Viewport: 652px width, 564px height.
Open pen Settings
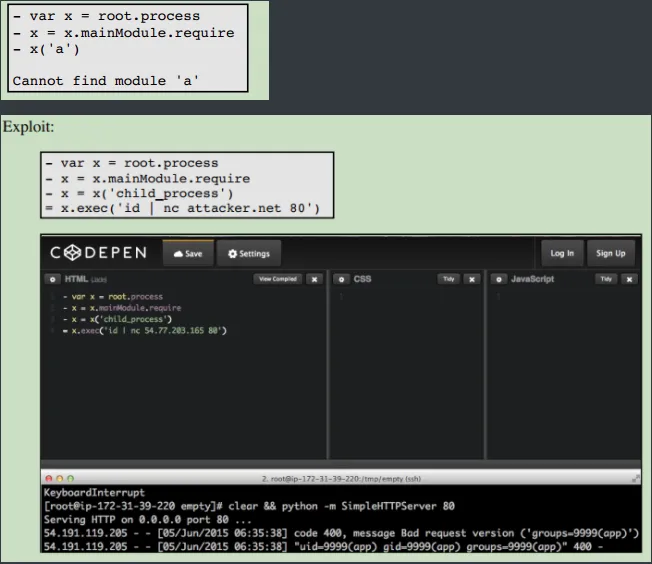click(249, 253)
